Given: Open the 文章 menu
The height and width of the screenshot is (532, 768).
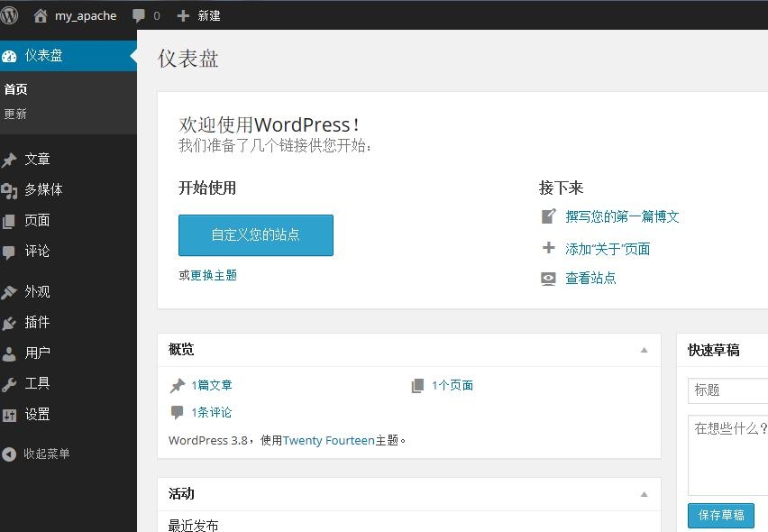Looking at the screenshot, I should (37, 160).
